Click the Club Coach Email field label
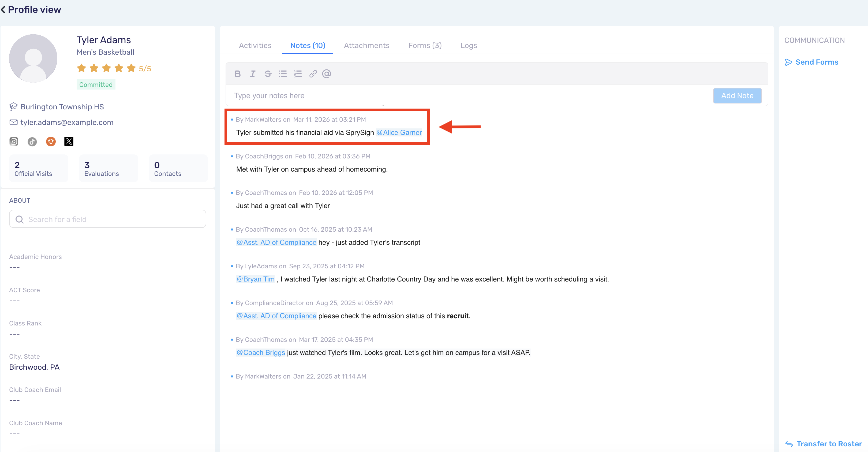Image resolution: width=868 pixels, height=452 pixels. pyautogui.click(x=35, y=390)
